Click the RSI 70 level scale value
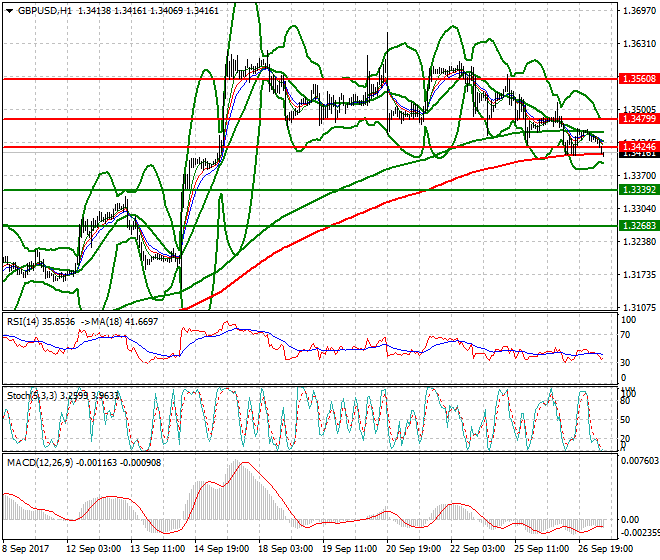Image resolution: width=660 pixels, height=560 pixels. (x=626, y=335)
